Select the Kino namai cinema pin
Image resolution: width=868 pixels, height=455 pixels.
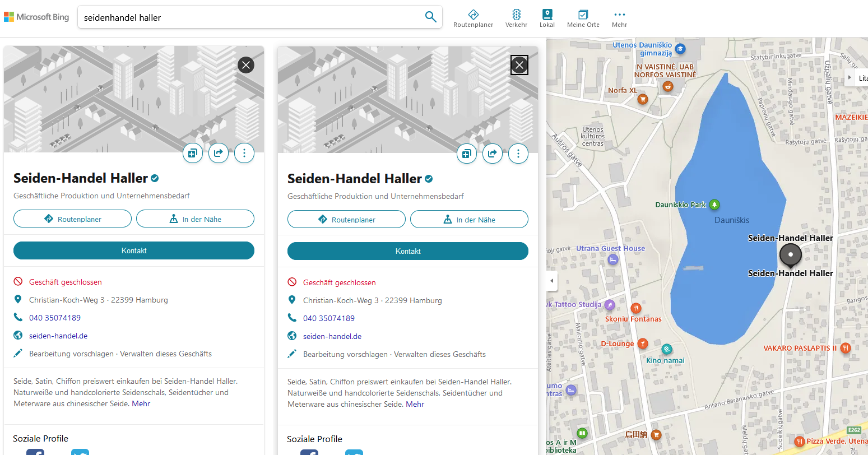point(666,350)
